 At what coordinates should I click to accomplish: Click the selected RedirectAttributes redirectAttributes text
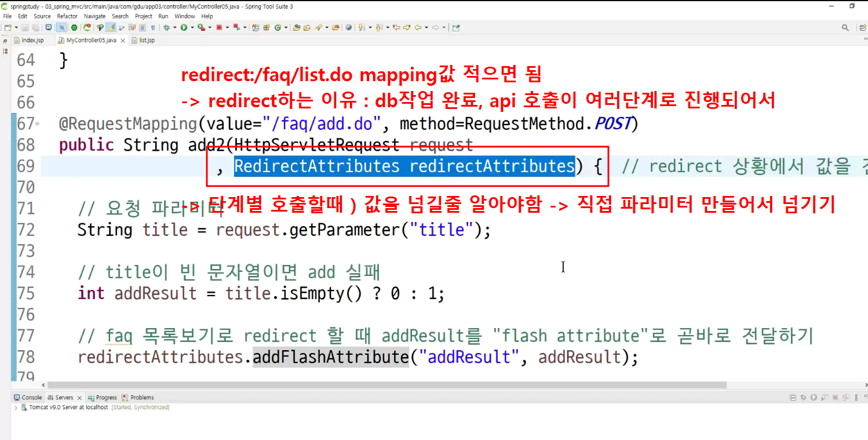tap(404, 166)
